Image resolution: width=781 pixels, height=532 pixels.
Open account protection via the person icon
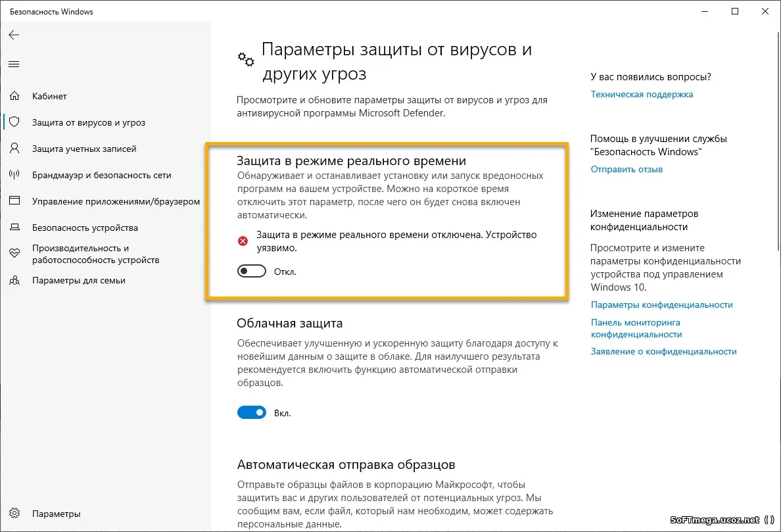pos(14,149)
